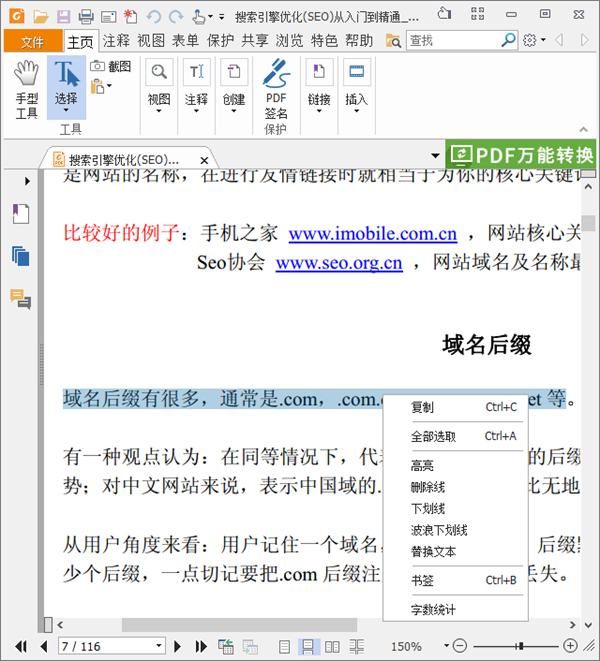This screenshot has width=600, height=661.
Task: Redo the last action
Action: (176, 17)
